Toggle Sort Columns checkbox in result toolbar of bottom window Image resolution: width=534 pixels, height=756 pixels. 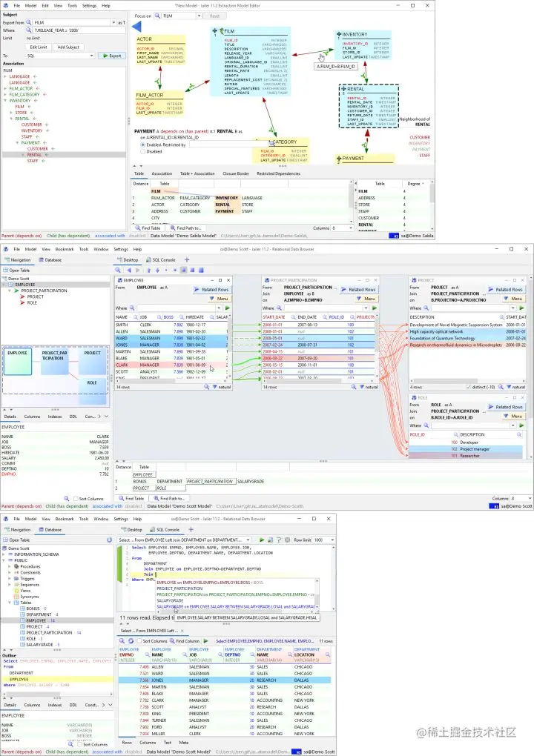(x=139, y=641)
